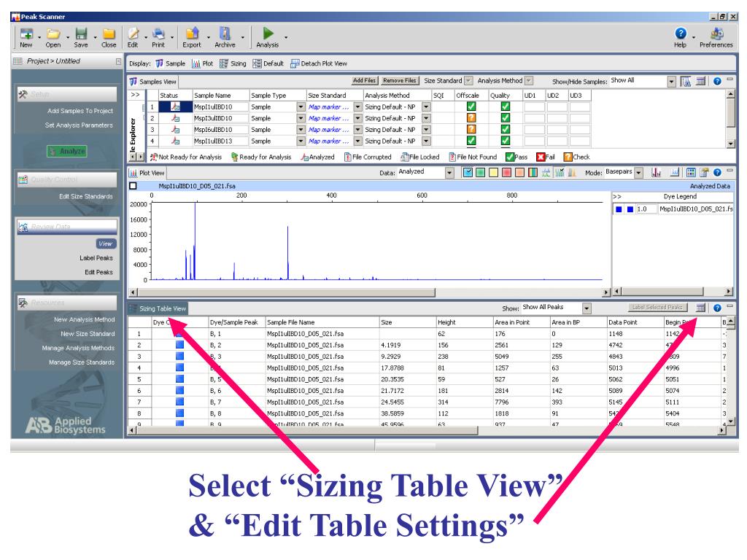Click Edit Table Settings icon in Sizing Table
747x560 pixels.
700,308
